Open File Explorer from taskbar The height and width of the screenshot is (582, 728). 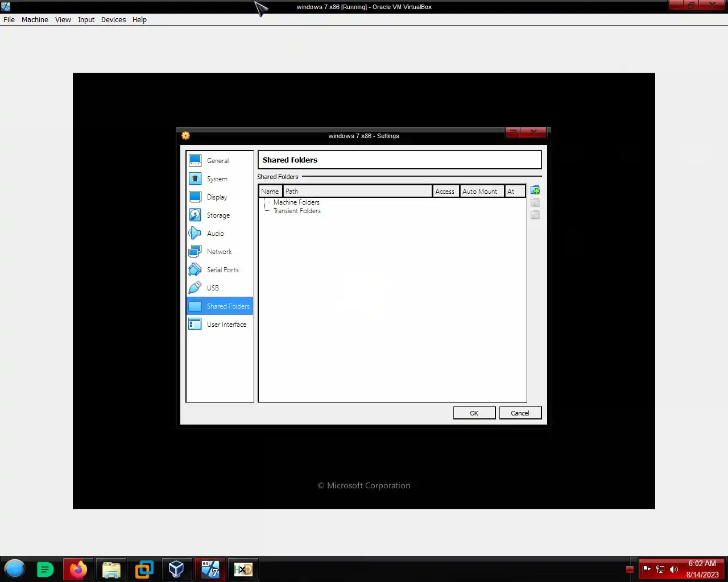(x=111, y=569)
